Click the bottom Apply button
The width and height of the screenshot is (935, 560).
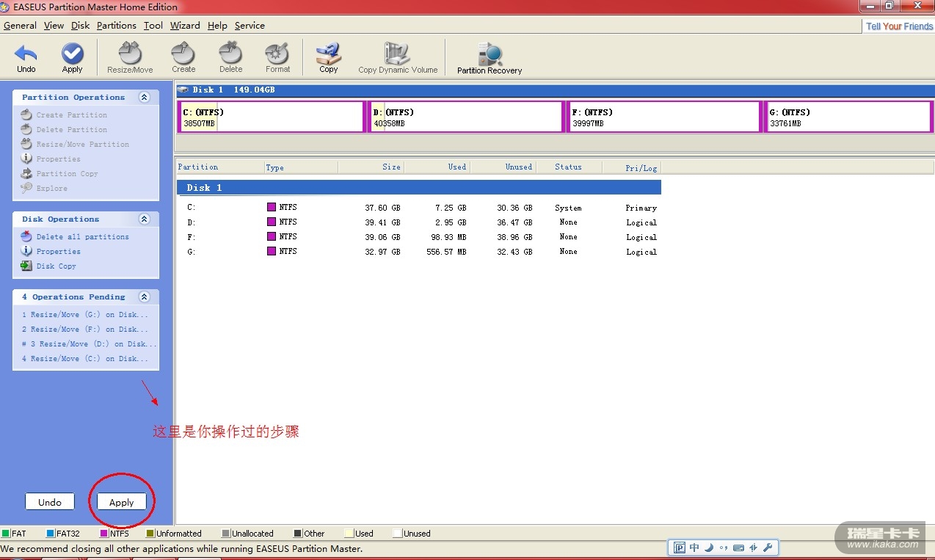[121, 502]
